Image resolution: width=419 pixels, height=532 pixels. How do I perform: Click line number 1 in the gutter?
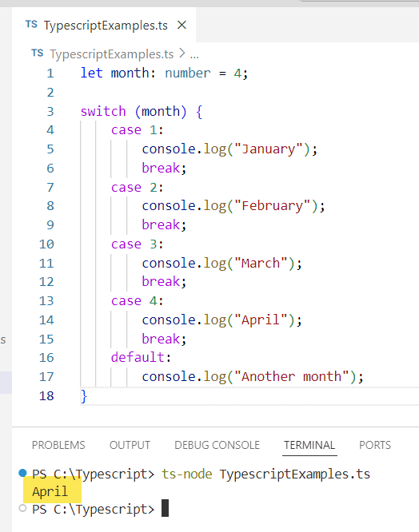click(x=50, y=73)
